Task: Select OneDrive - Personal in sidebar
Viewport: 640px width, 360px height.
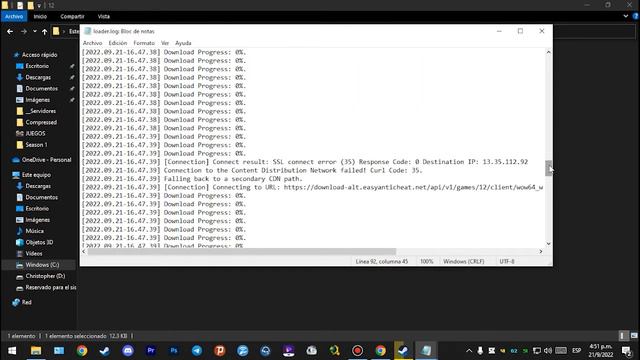Action: (46, 160)
